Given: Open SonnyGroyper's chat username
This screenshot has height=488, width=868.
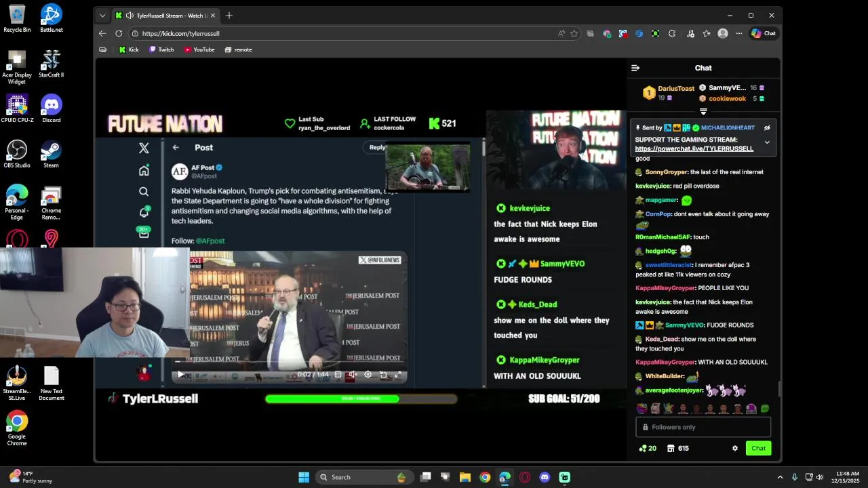Looking at the screenshot, I should 666,172.
